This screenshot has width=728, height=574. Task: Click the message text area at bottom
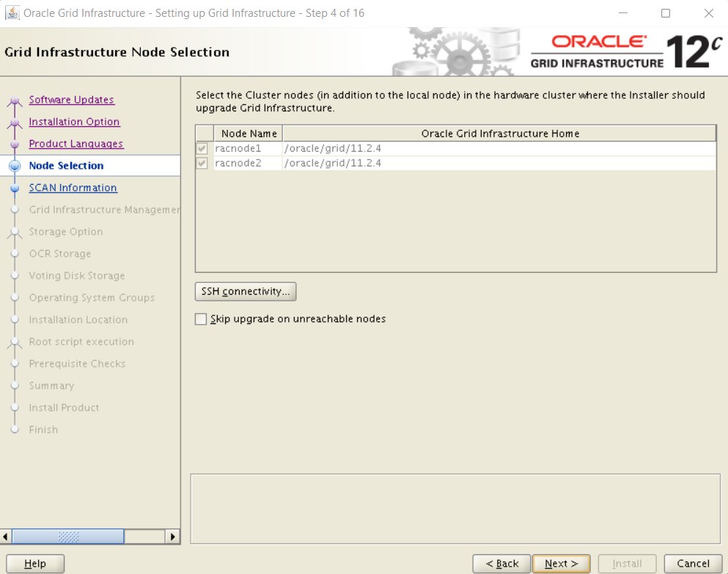[x=455, y=509]
